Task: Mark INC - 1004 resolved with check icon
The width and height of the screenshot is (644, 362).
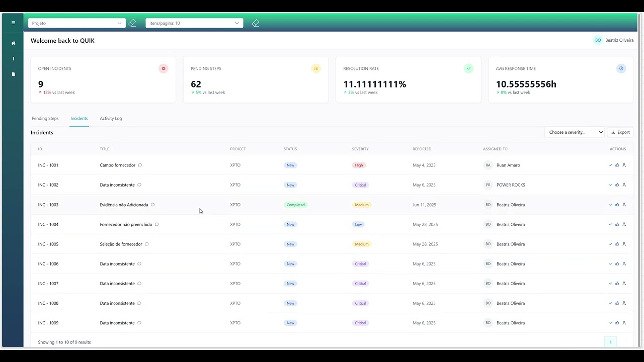Action: tap(611, 224)
